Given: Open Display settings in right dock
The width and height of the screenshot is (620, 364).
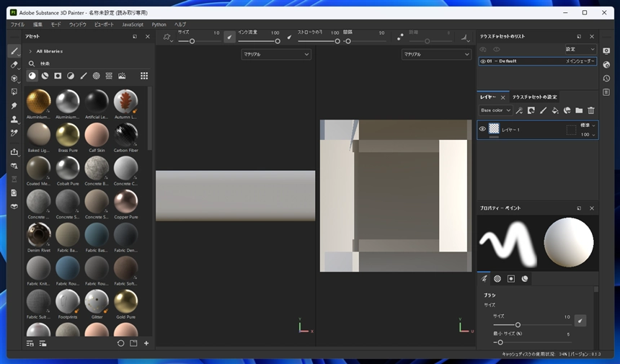Looking at the screenshot, I should [x=606, y=51].
